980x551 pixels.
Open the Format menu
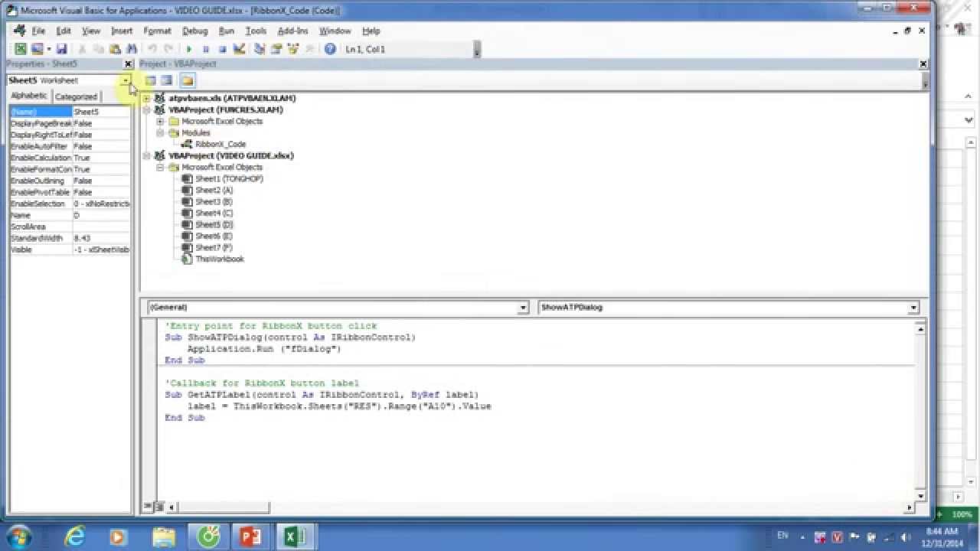[157, 31]
